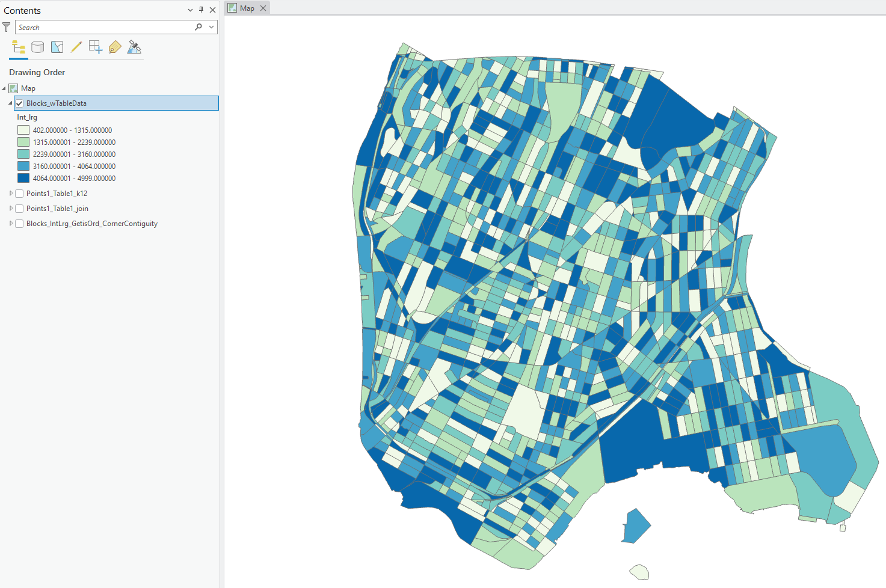The image size is (886, 588).
Task: Collapse the Map node in Contents
Action: coord(4,88)
